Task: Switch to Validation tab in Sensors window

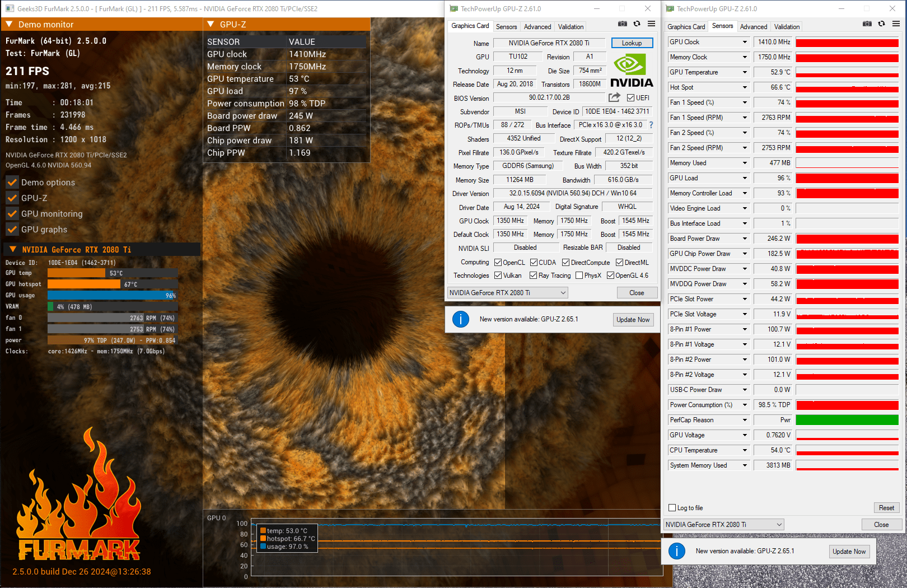Action: [787, 27]
